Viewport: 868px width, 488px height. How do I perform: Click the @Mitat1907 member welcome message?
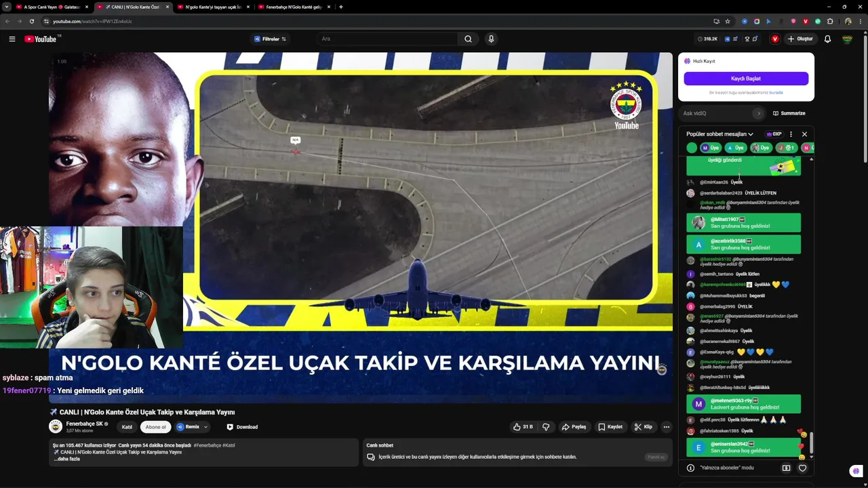(743, 223)
